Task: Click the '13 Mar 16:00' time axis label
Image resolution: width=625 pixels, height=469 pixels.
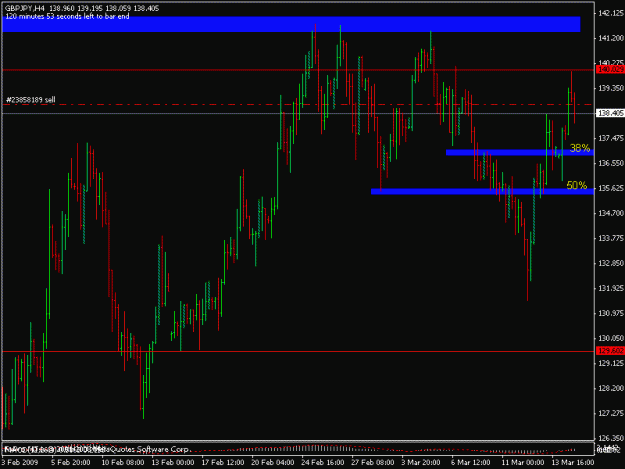Action: (572, 462)
